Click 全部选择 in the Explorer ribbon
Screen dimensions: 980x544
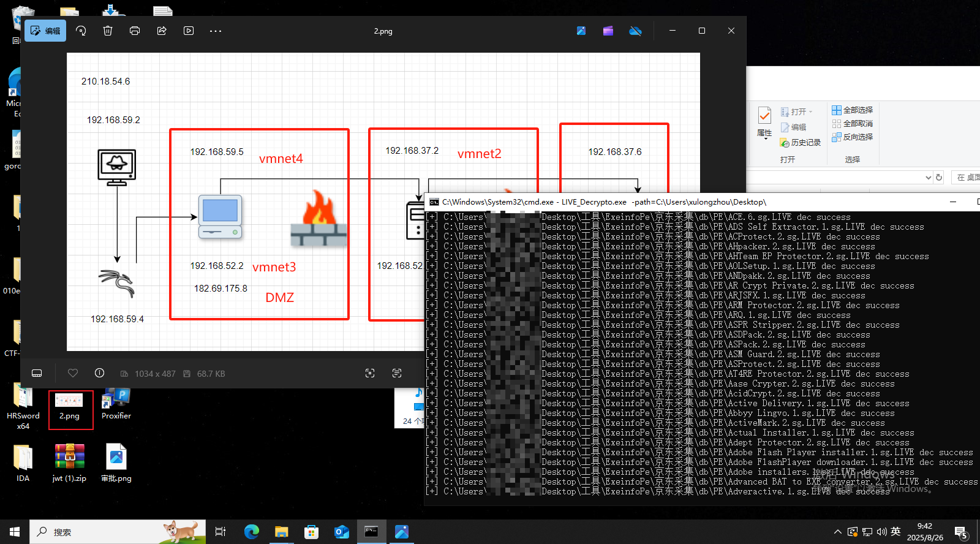coord(853,110)
